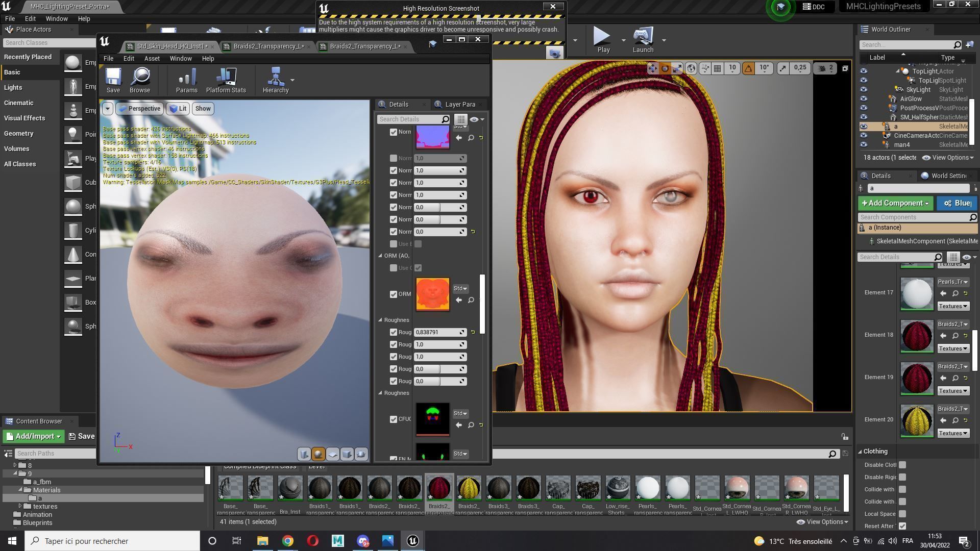This screenshot has height=551, width=980.
Task: Collapse the Clothing section
Action: (861, 452)
